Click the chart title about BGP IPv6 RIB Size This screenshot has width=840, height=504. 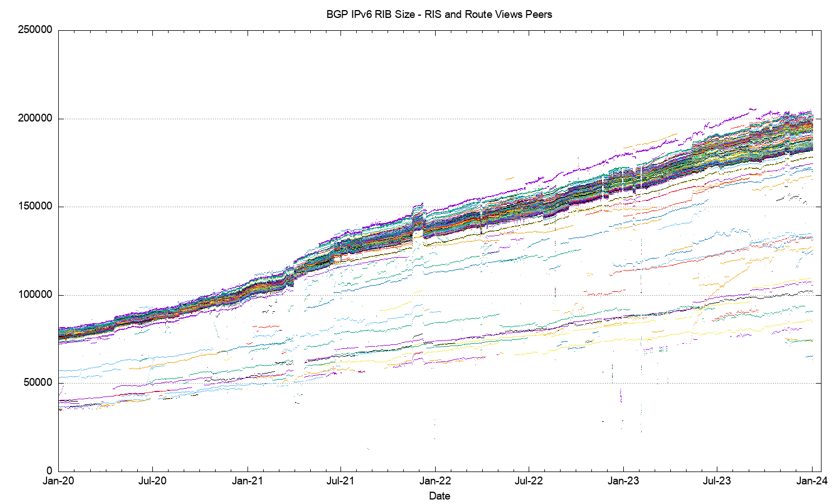pyautogui.click(x=439, y=15)
